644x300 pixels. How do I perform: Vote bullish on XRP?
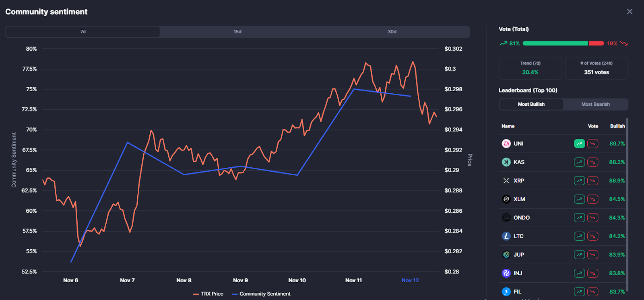[x=579, y=181]
